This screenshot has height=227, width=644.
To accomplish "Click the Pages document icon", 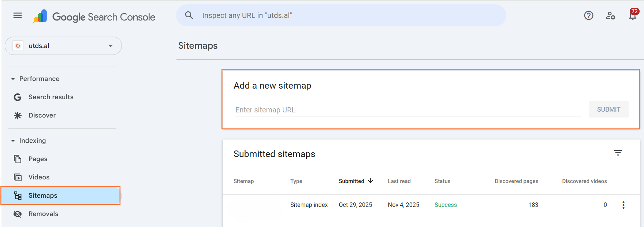I will pos(18,159).
